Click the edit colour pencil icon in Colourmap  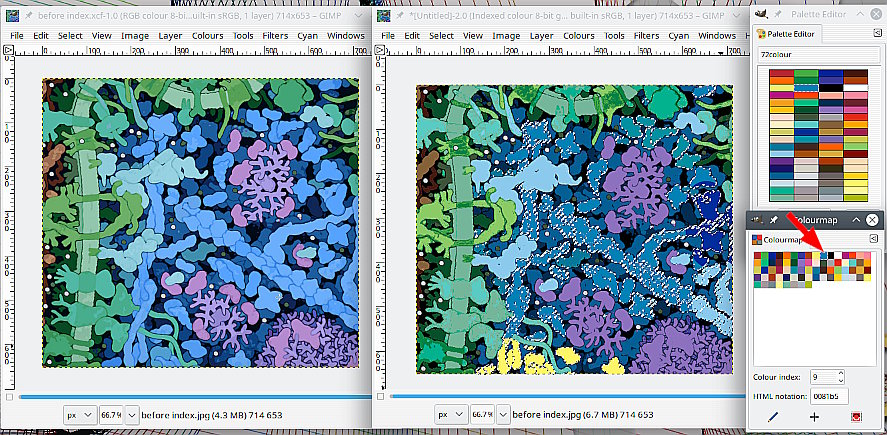(x=772, y=416)
